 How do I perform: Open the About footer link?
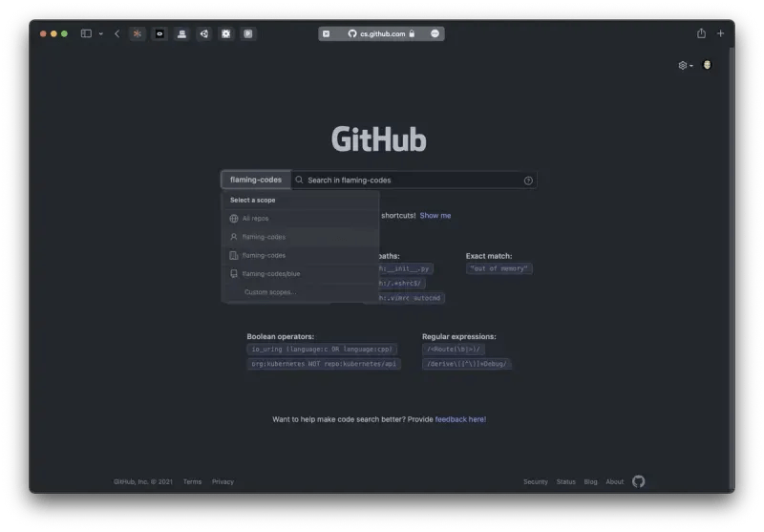pyautogui.click(x=614, y=481)
